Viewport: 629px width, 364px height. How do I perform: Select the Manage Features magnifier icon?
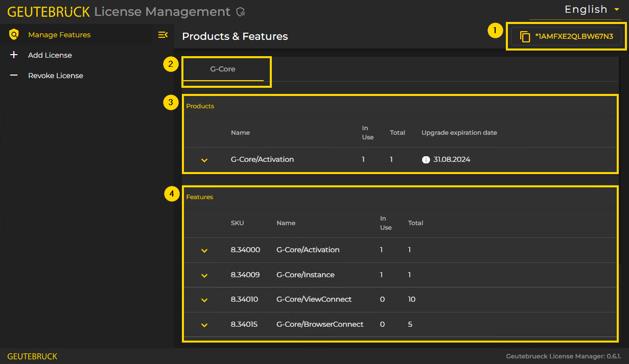14,34
